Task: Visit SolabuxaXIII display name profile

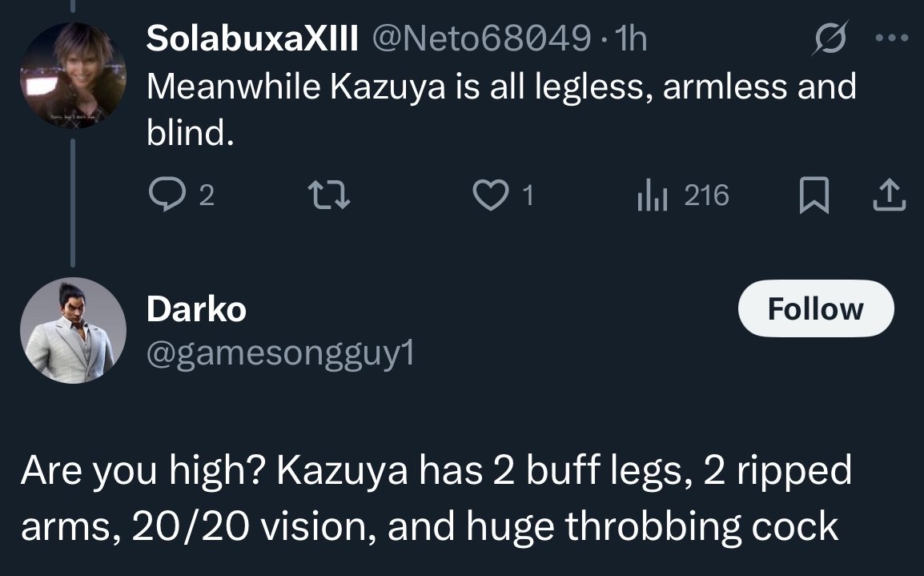Action: 252,39
